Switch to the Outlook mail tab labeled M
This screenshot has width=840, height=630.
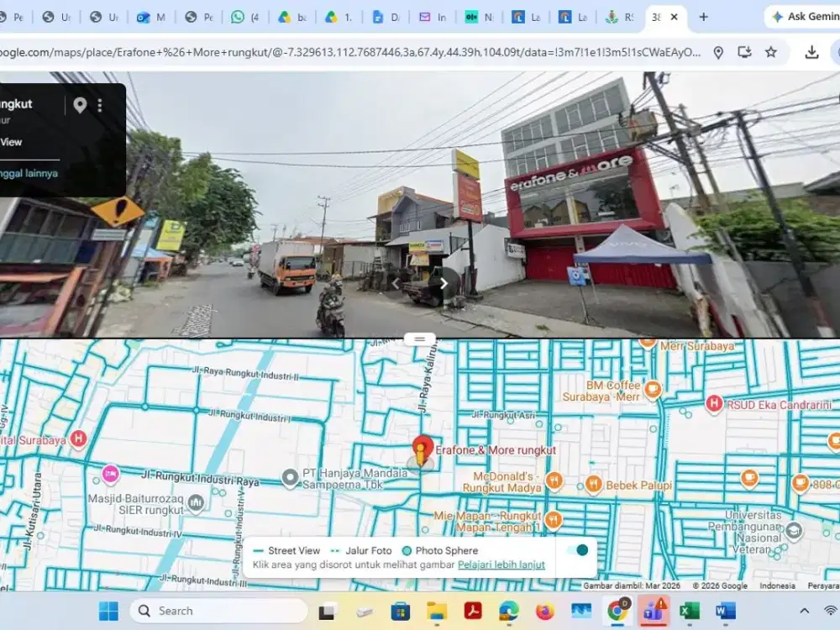[x=151, y=17]
